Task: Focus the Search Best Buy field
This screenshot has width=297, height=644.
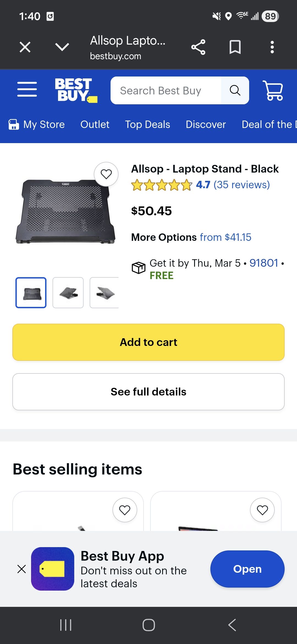Action: 166,91
